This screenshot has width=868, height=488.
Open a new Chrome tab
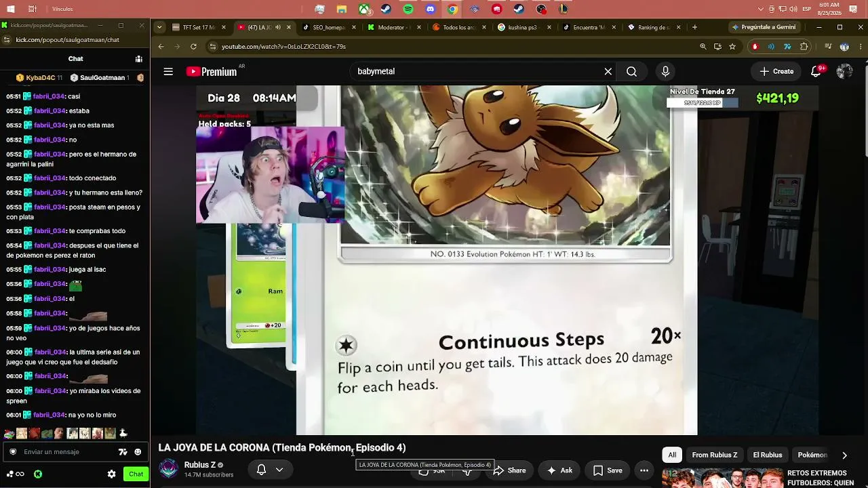(x=694, y=28)
